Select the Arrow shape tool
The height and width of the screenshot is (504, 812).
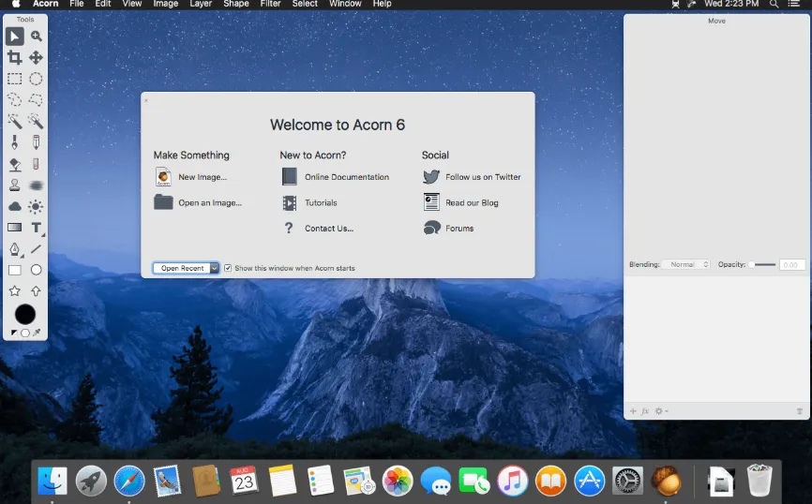(x=36, y=290)
